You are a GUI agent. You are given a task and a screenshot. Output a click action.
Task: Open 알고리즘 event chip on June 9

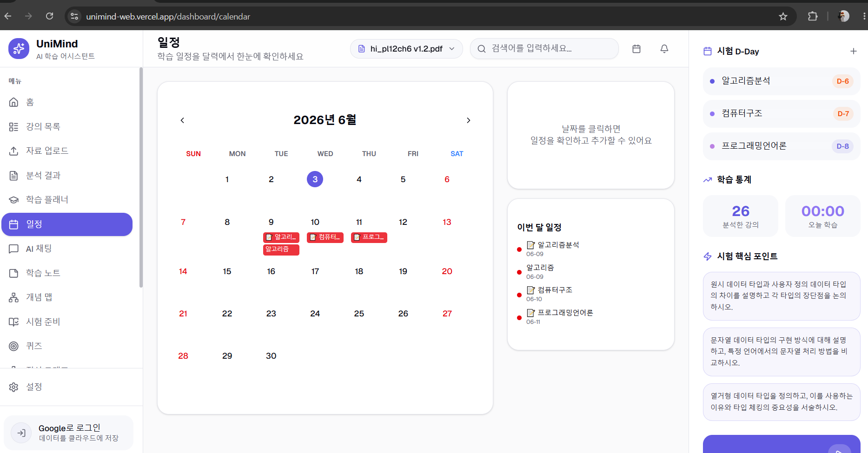[x=281, y=249]
